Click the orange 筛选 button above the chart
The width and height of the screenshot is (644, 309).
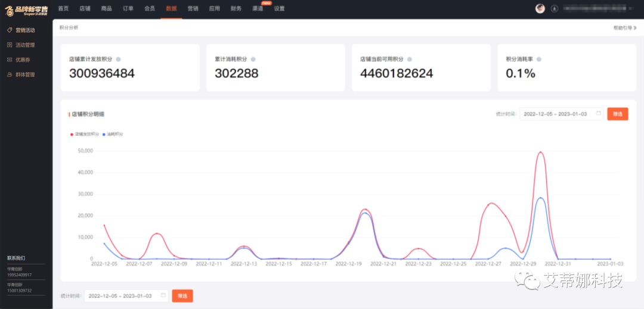(x=618, y=114)
